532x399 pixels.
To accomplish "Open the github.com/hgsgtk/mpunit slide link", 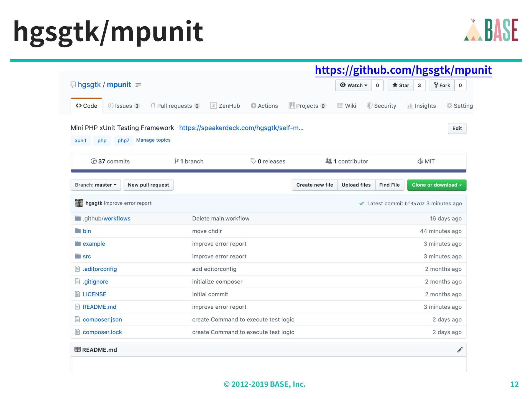I will [x=403, y=70].
